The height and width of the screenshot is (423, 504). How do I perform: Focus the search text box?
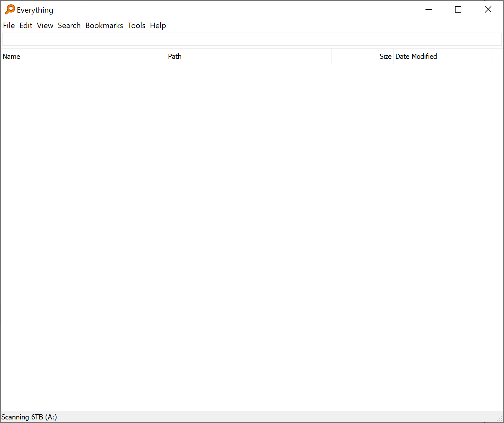point(252,39)
